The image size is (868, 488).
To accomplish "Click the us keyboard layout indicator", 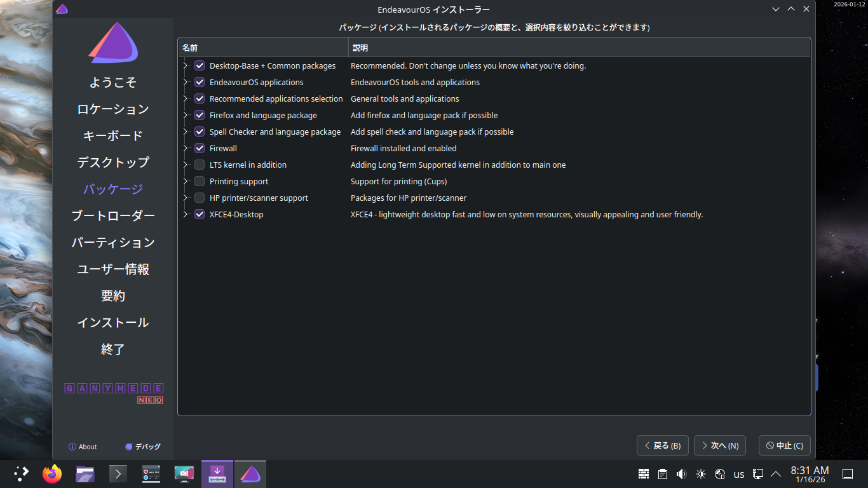I will pyautogui.click(x=739, y=474).
